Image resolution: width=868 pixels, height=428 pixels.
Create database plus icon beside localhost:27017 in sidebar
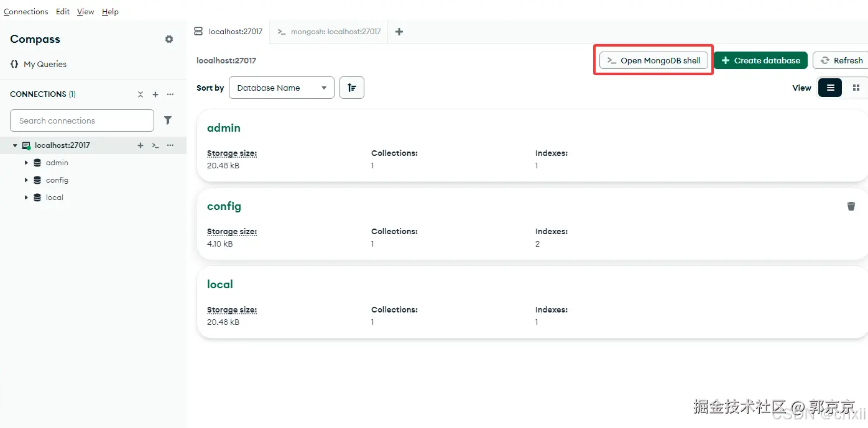coord(141,145)
